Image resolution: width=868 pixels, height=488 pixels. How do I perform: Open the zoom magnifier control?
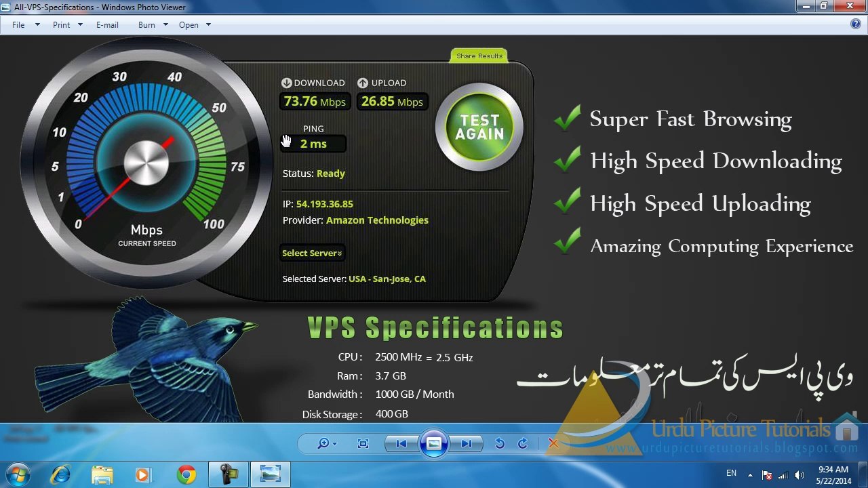328,443
